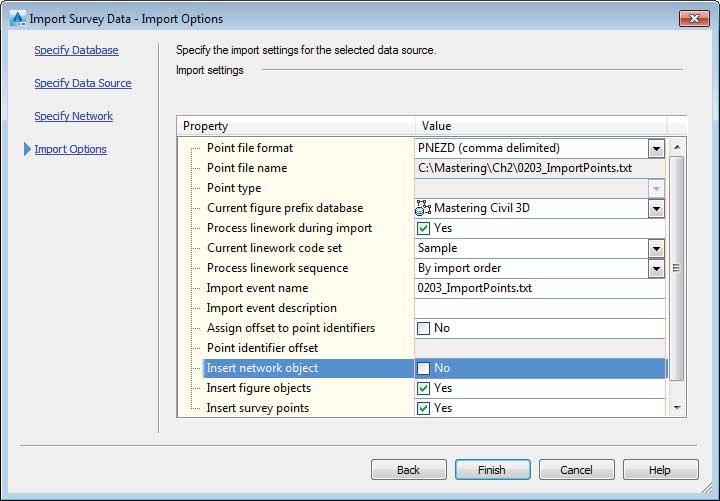Click the Mastering Civil 3D database icon

coord(423,208)
